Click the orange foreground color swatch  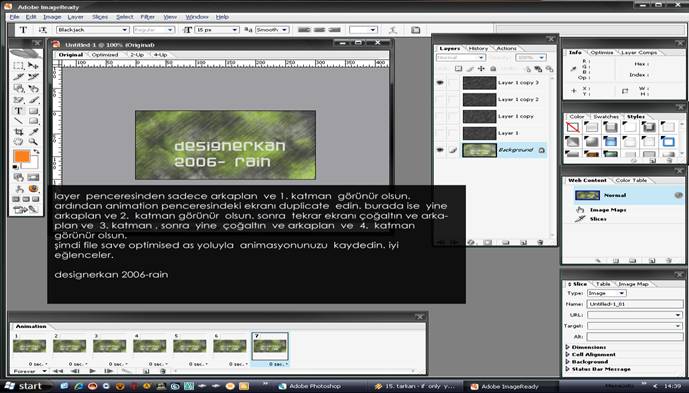tap(22, 156)
